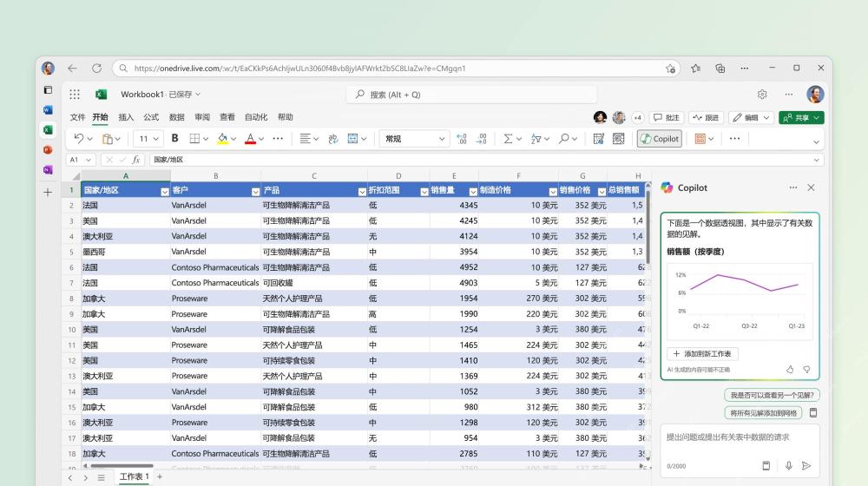Click the Excel icon in the left sidebar
This screenshot has height=486, width=868.
48,129
